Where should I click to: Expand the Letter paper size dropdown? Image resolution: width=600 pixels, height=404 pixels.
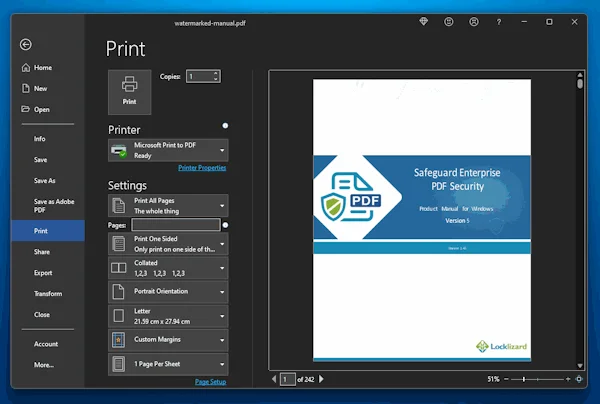coord(168,316)
